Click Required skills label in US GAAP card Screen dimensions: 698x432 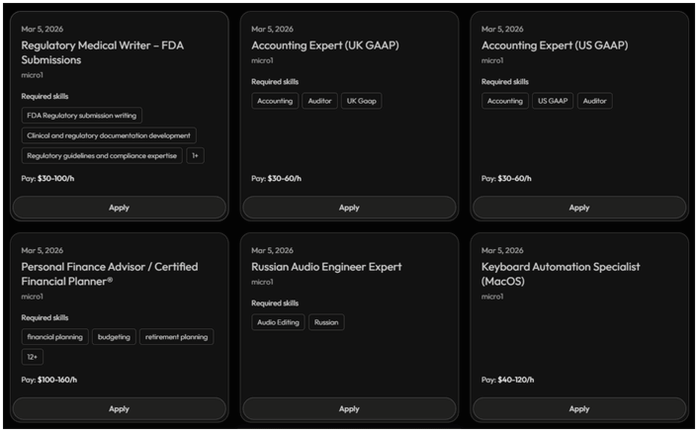coord(505,82)
